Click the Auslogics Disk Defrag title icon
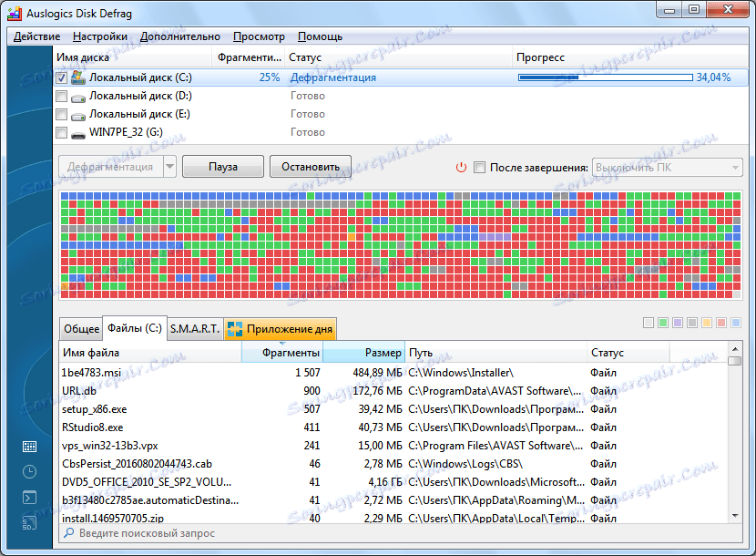 [x=15, y=14]
